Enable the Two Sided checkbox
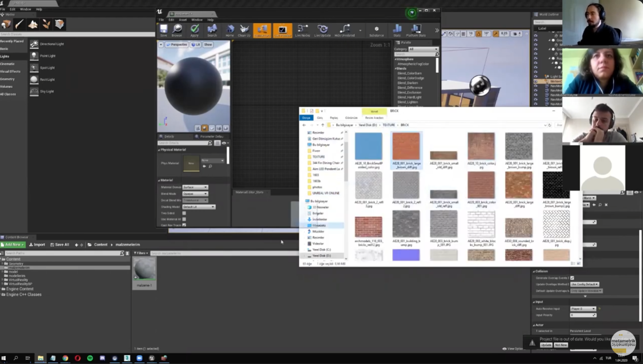643x364 pixels. pyautogui.click(x=184, y=213)
